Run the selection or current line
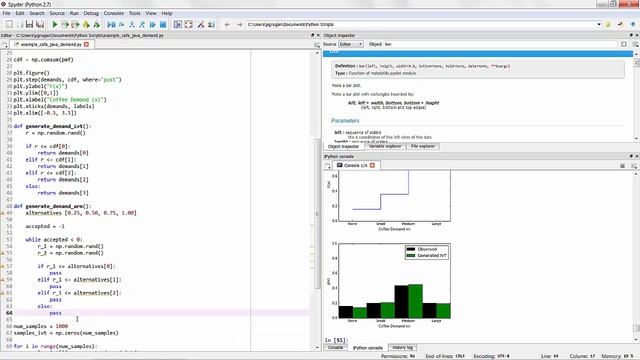 (x=86, y=24)
